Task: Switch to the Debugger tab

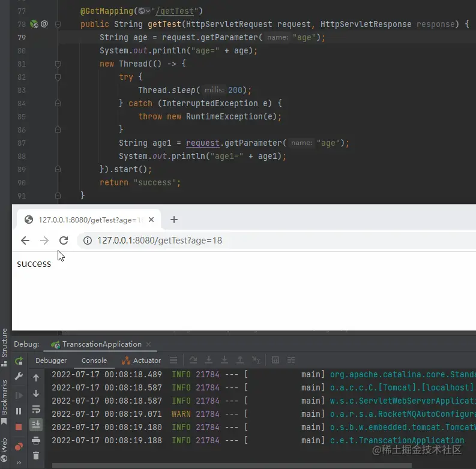Action: click(x=51, y=360)
